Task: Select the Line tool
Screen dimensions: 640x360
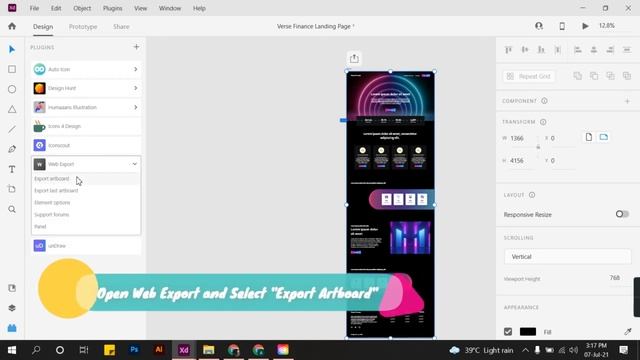Action: 12,129
